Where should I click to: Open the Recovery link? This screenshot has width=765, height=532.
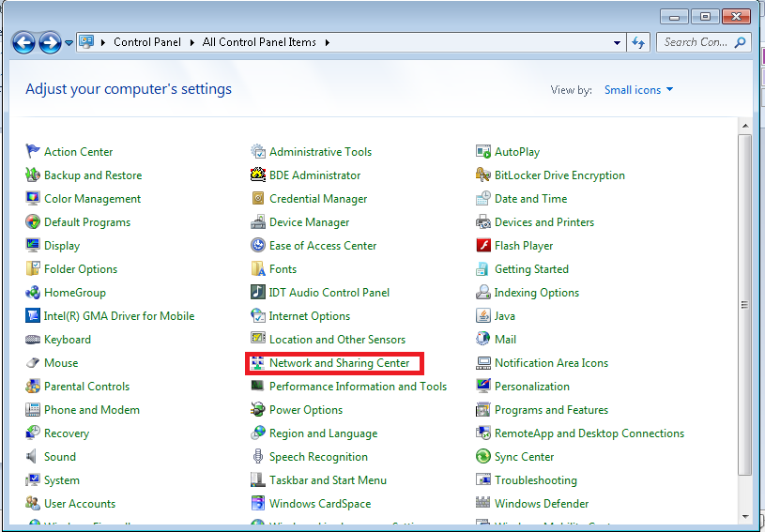67,433
